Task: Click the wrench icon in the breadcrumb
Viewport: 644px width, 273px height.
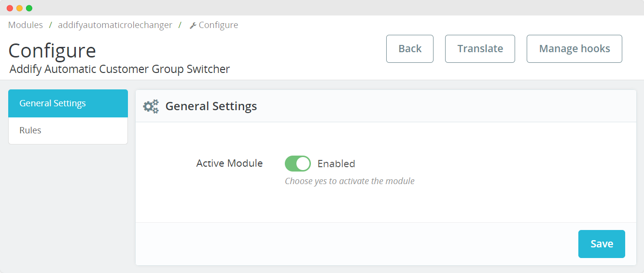Action: pyautogui.click(x=193, y=26)
